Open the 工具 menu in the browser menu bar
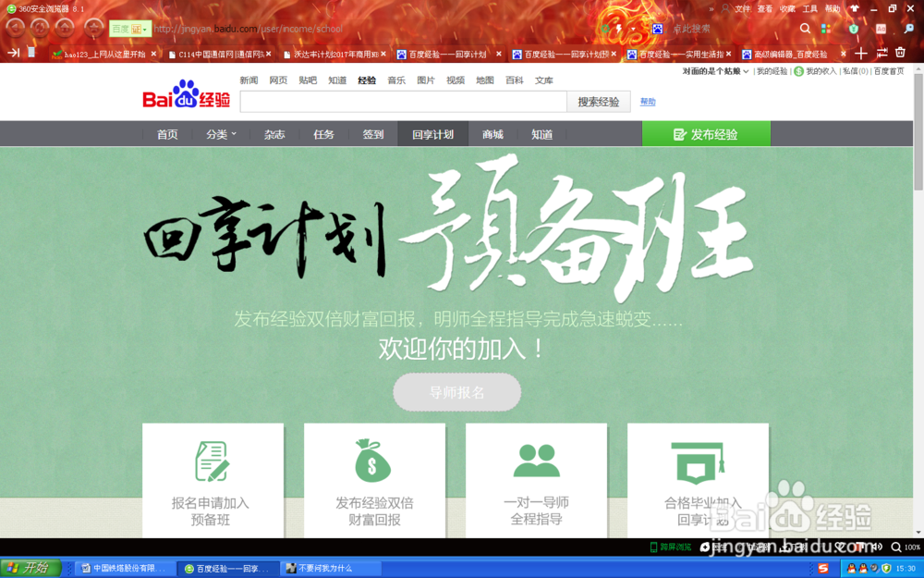Screen dimensions: 924x578 pos(810,8)
